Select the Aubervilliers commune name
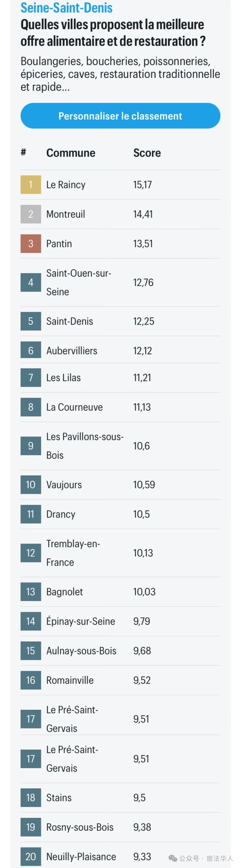 [72, 351]
